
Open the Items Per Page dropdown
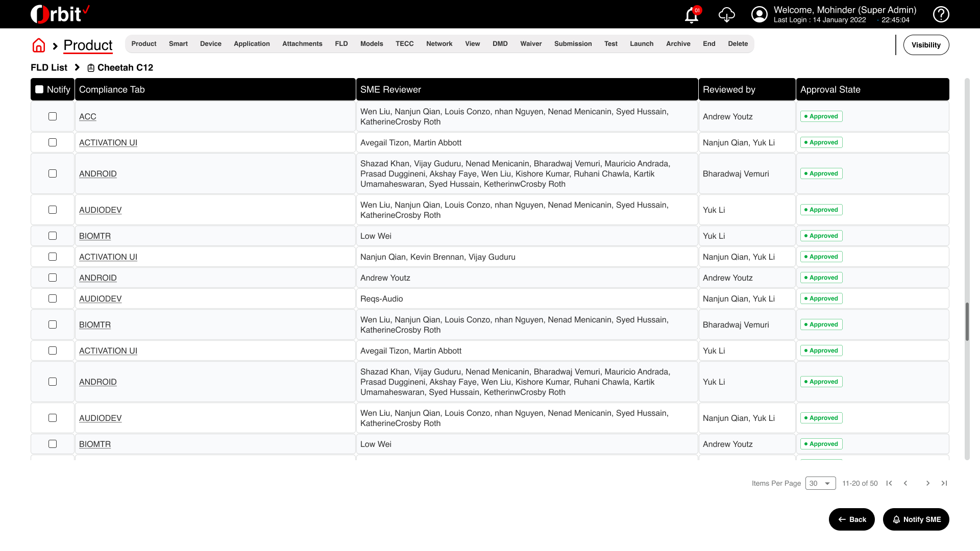(x=820, y=483)
